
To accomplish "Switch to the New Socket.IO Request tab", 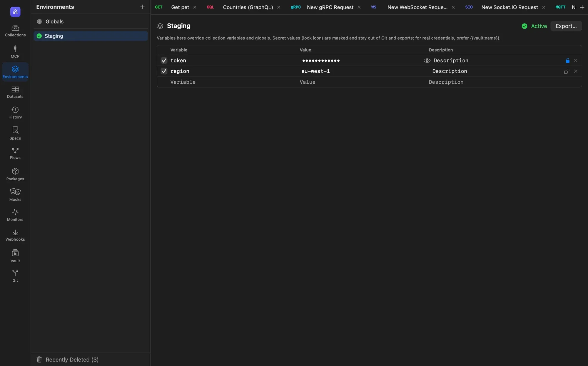I will (510, 7).
